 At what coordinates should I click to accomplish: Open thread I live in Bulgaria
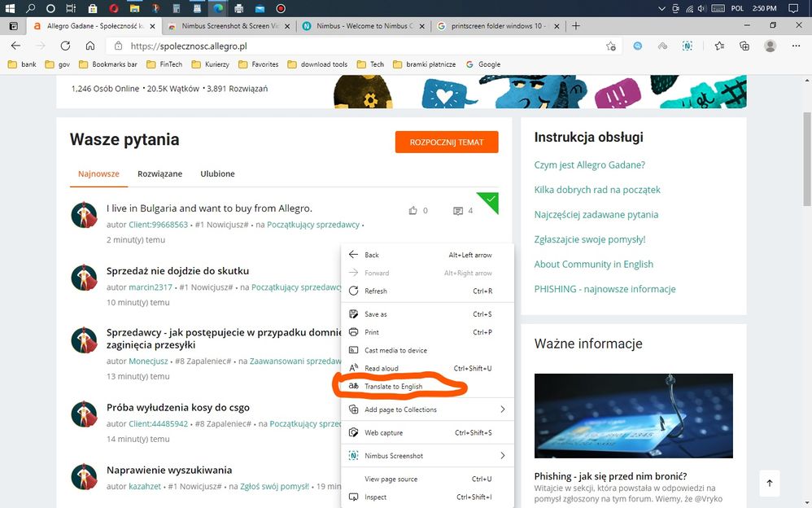pyautogui.click(x=209, y=208)
